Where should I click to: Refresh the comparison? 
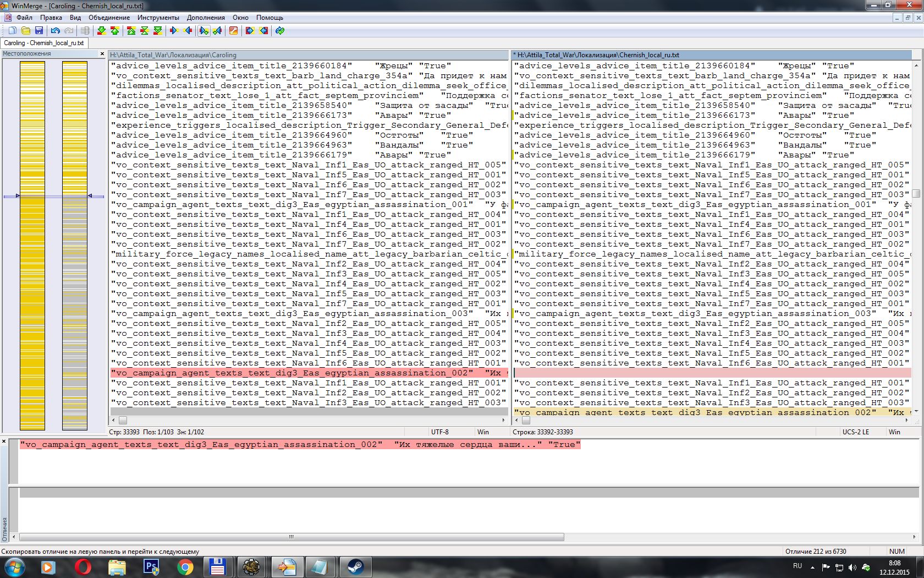coord(280,31)
